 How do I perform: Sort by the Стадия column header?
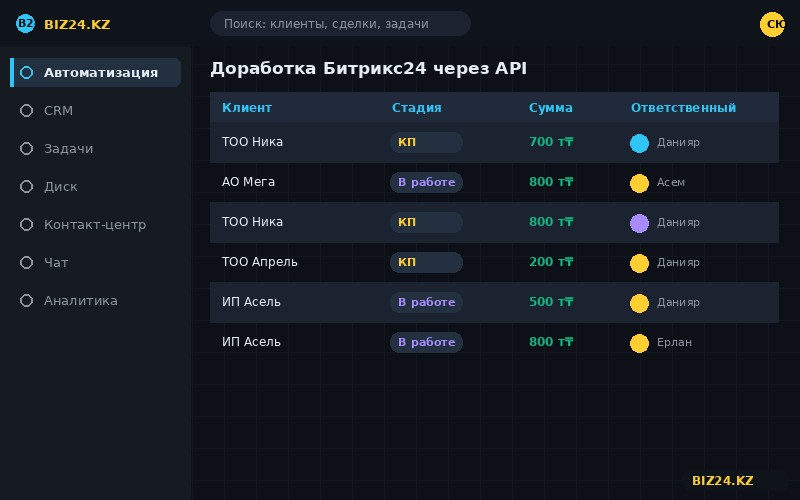click(416, 108)
